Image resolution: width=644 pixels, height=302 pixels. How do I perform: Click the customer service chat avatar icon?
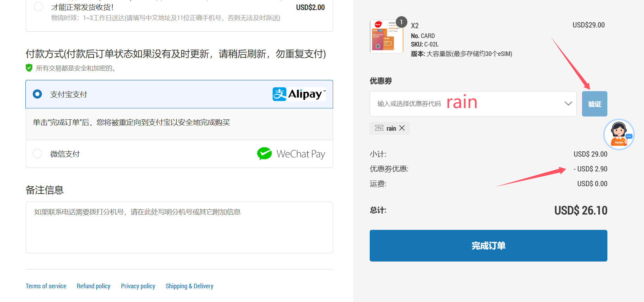[619, 134]
